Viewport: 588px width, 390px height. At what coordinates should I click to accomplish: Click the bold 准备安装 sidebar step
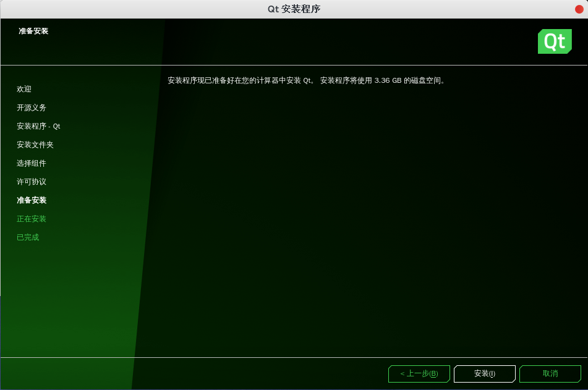coord(32,200)
